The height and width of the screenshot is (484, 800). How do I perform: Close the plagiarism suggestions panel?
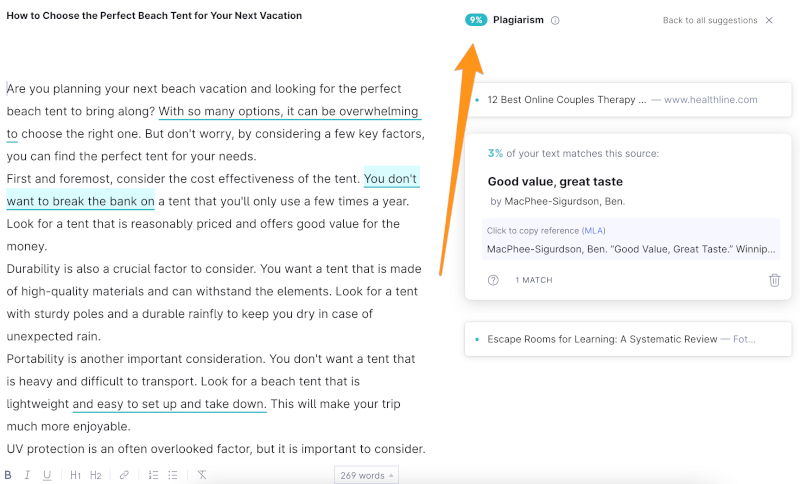point(769,20)
